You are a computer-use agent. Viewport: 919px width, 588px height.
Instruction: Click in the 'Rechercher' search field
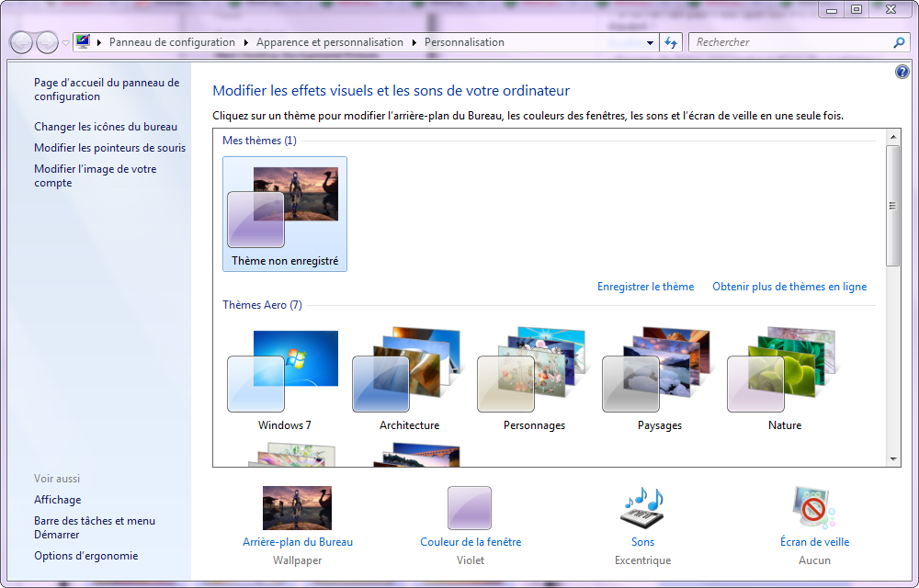pos(791,42)
